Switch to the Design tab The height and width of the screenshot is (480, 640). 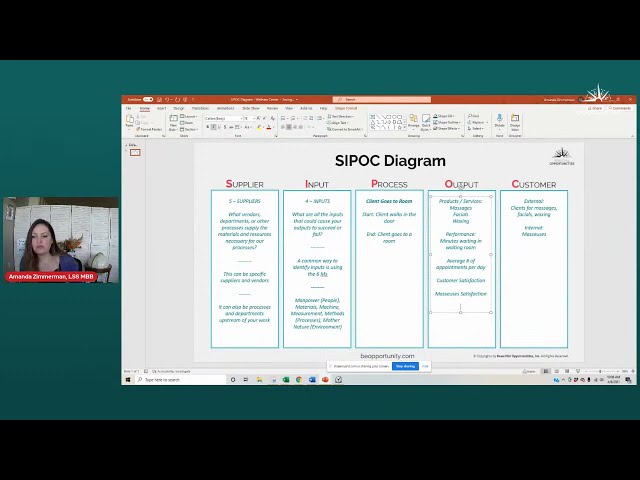point(179,109)
